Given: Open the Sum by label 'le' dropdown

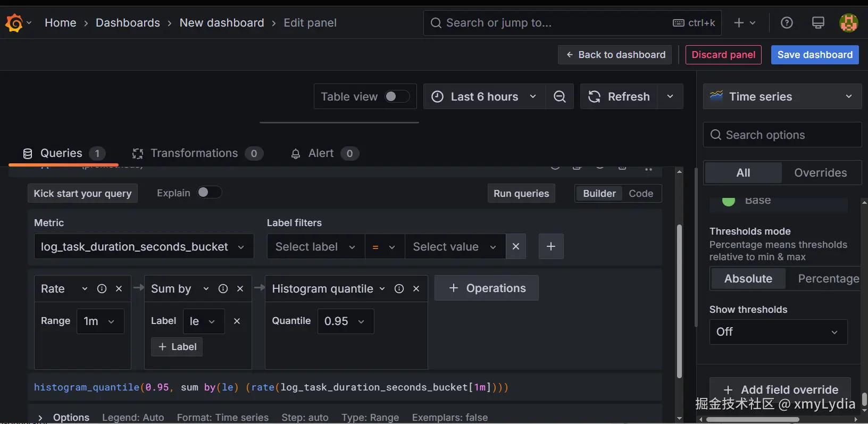Looking at the screenshot, I should 204,321.
